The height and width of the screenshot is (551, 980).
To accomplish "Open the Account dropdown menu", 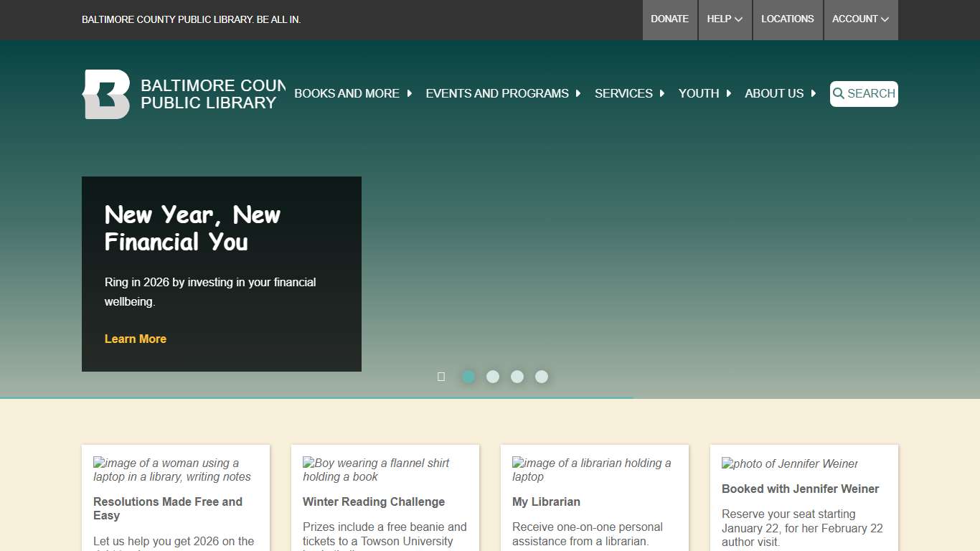I will pos(860,19).
